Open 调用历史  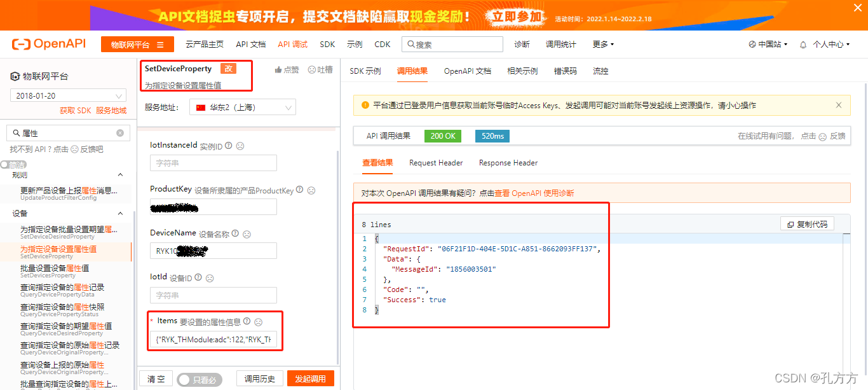260,379
